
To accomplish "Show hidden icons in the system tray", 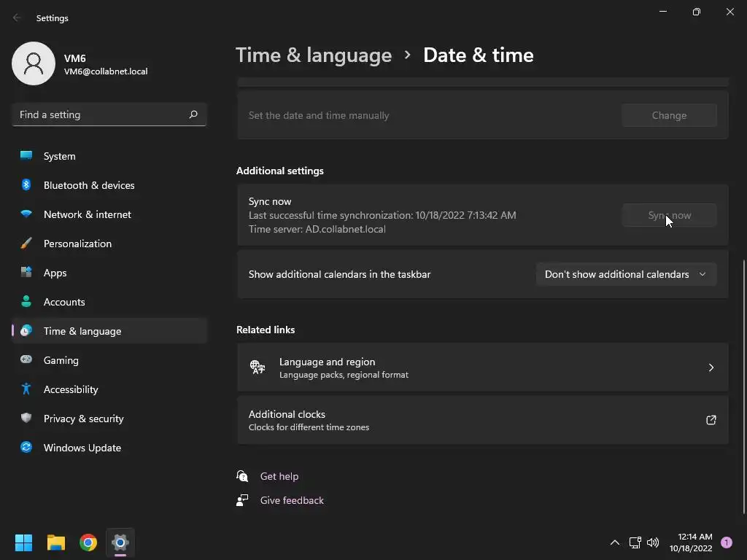I will (614, 542).
